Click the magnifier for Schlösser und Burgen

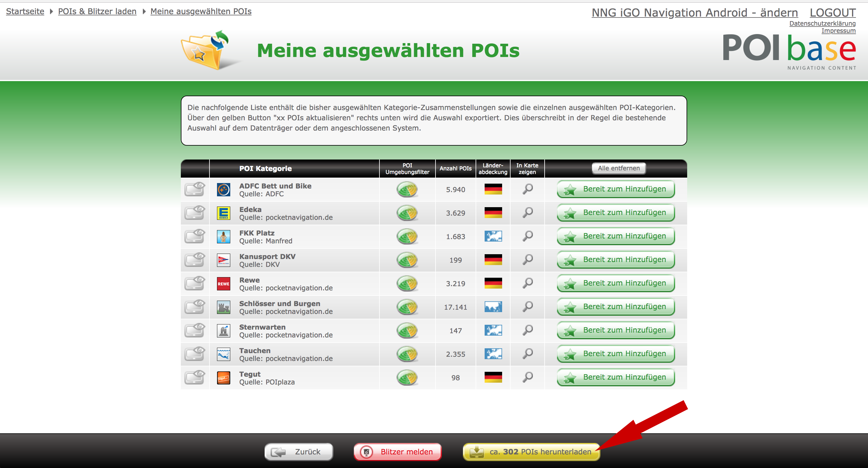point(527,307)
